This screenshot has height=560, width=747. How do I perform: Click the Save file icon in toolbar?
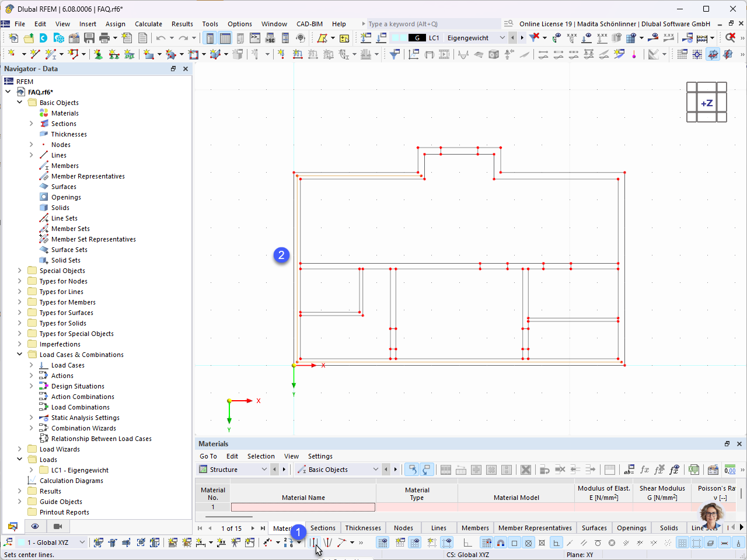pos(89,38)
